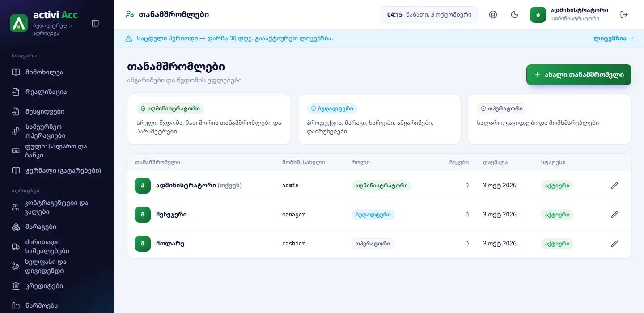Select the ოპერატორი role card
Viewport: 644px width, 313px height.
coord(549,119)
